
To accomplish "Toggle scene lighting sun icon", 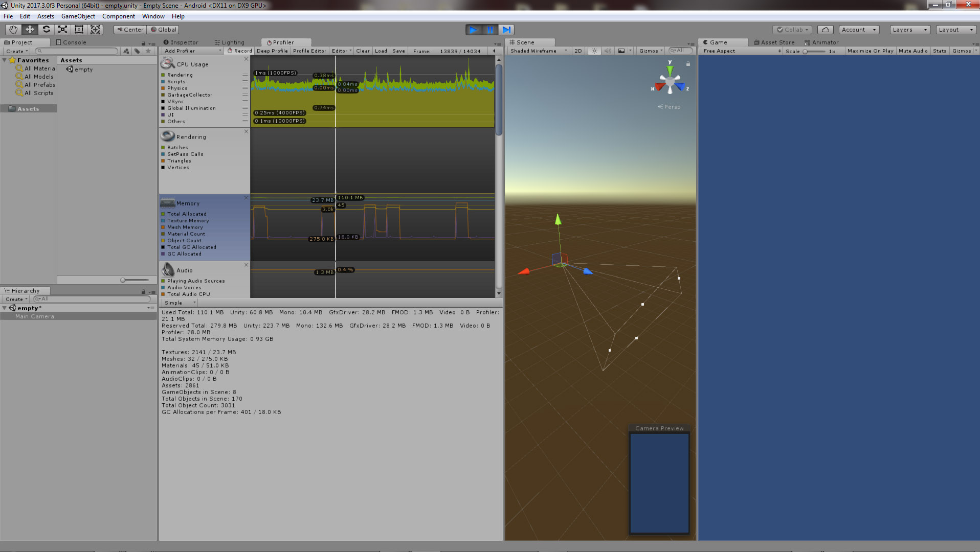I will coord(594,51).
